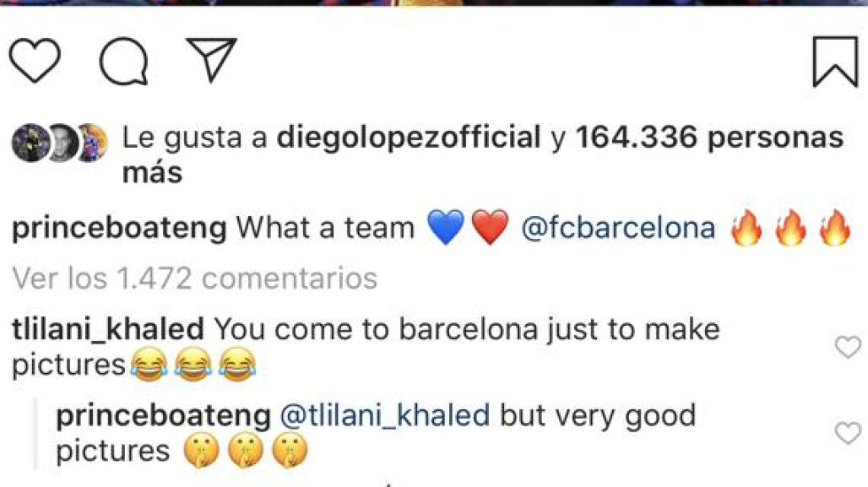This screenshot has height=487, width=868.
Task: Share post with paper plane icon
Action: coord(211,59)
